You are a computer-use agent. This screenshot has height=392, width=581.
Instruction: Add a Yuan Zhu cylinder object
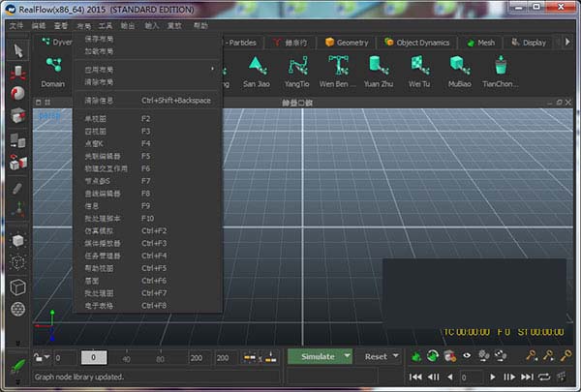click(x=379, y=73)
